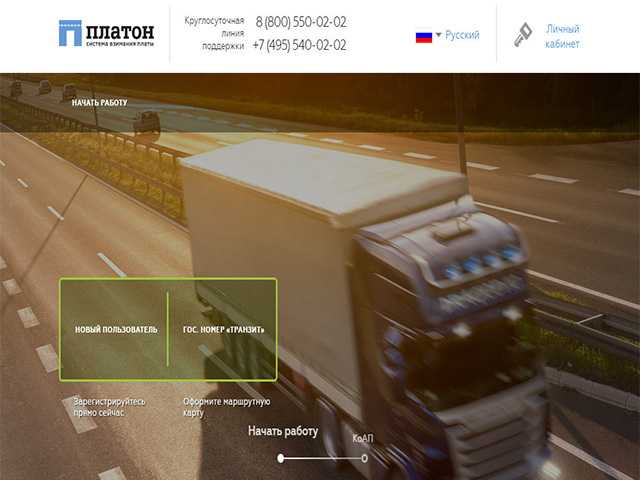Click Круглосуточная линия поддержки label

214,33
